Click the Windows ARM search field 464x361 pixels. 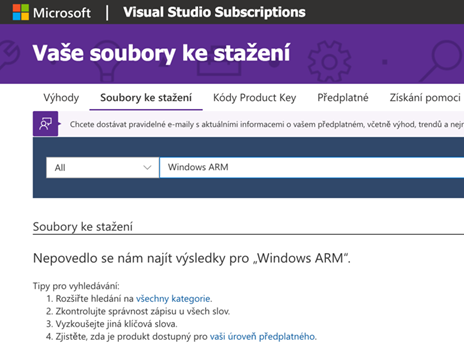[x=312, y=167]
